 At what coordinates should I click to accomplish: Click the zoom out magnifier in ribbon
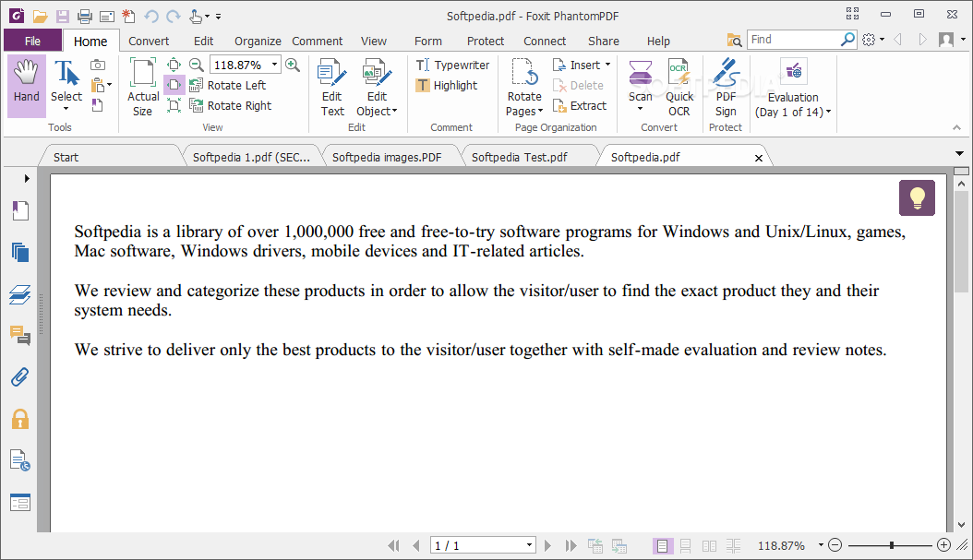196,65
